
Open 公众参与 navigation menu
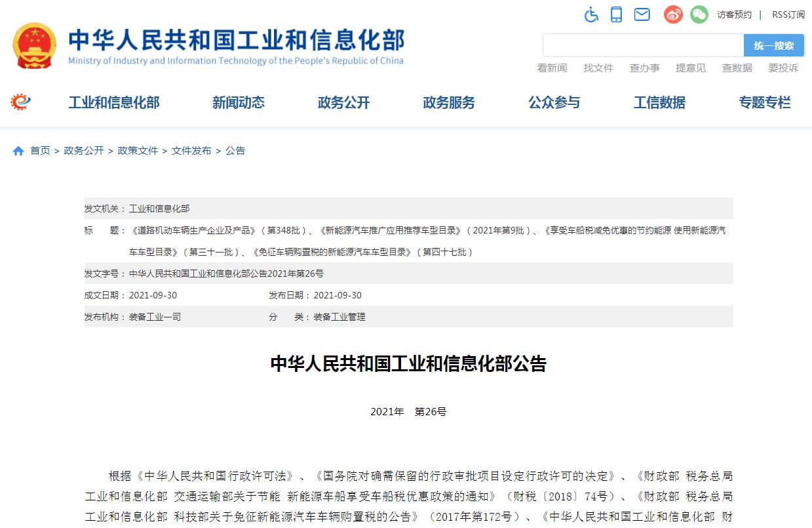pos(554,102)
